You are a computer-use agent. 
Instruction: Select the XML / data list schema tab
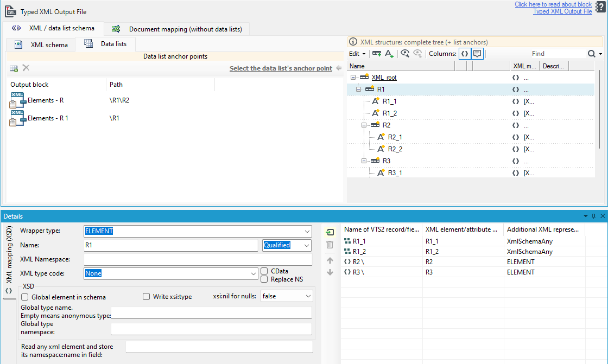click(53, 28)
